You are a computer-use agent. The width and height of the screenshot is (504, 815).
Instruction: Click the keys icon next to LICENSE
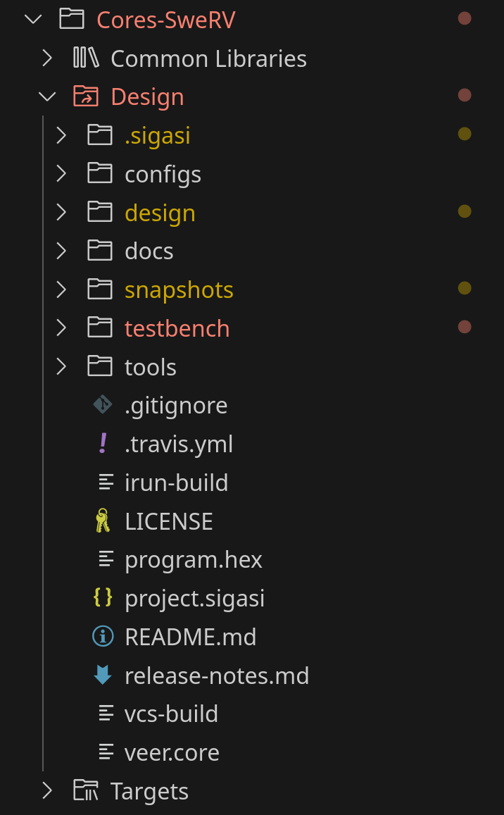[103, 521]
